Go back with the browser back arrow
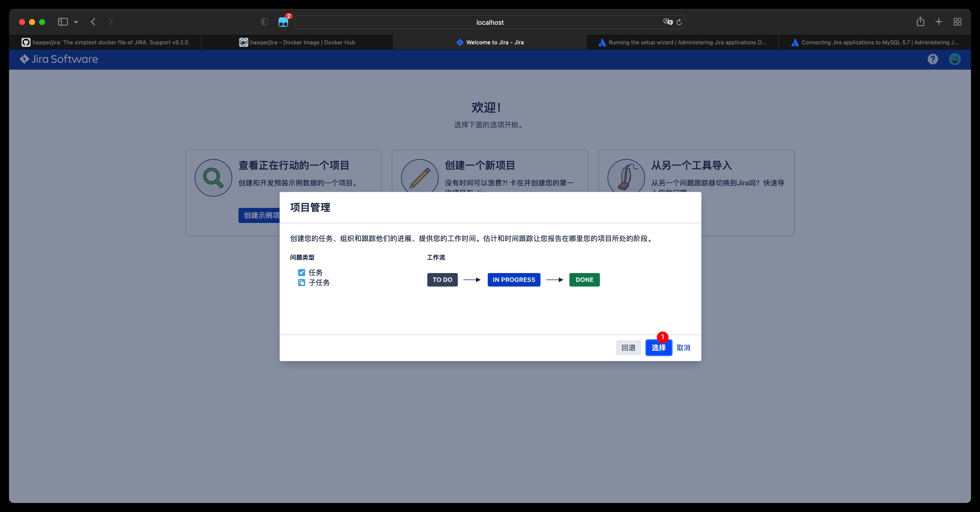Viewport: 980px width, 512px height. click(93, 22)
